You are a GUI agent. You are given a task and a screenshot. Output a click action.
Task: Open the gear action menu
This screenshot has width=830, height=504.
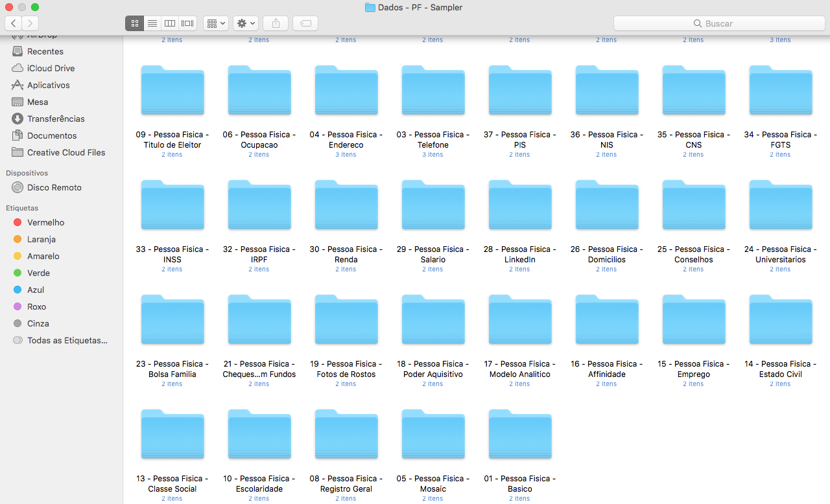[246, 23]
